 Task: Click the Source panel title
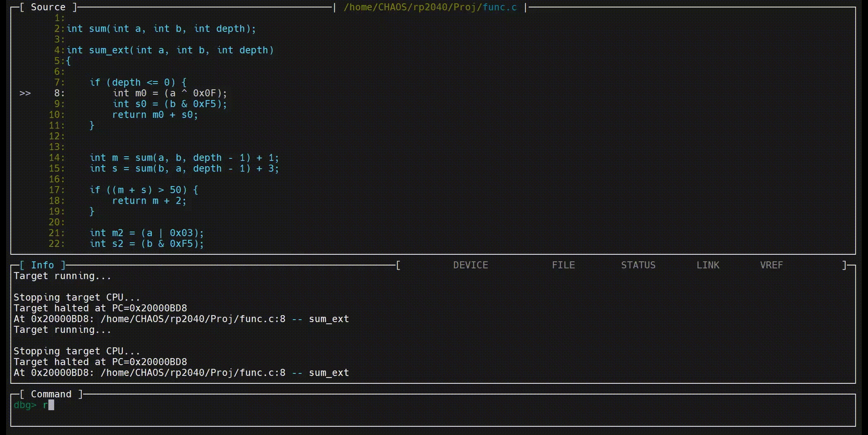pyautogui.click(x=48, y=7)
